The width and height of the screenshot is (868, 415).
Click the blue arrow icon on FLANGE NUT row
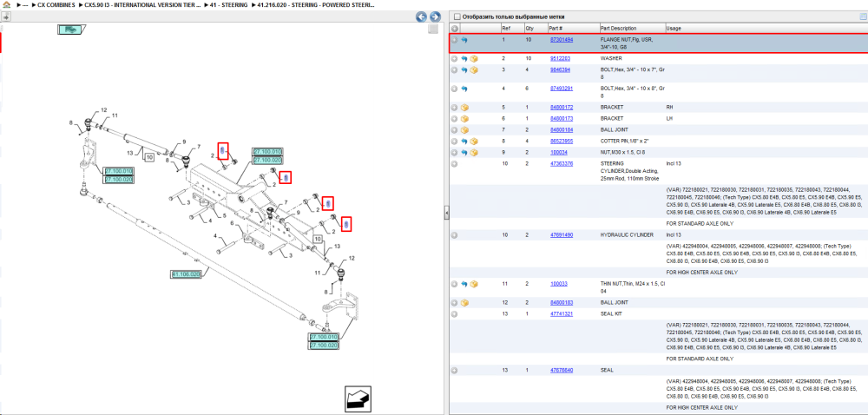click(464, 40)
